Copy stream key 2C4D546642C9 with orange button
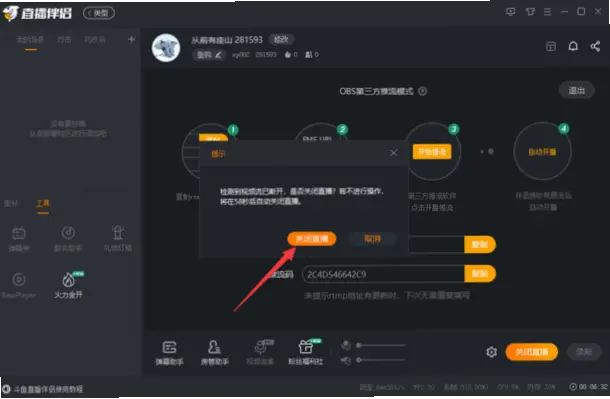This screenshot has height=399, width=610. pos(480,274)
